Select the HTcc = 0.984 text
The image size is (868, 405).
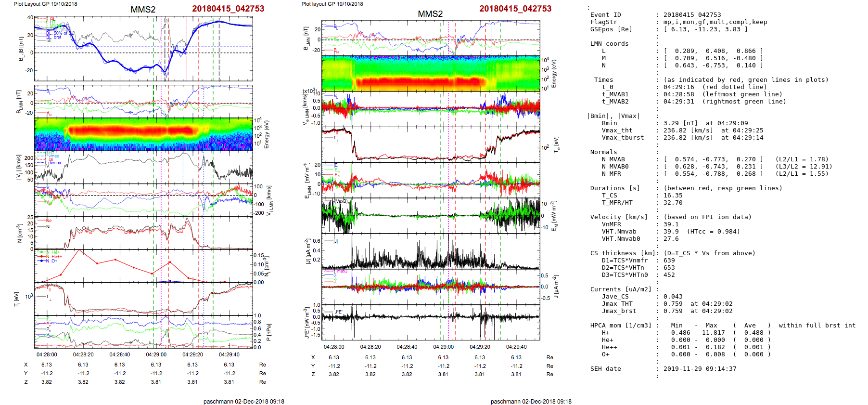(x=713, y=232)
